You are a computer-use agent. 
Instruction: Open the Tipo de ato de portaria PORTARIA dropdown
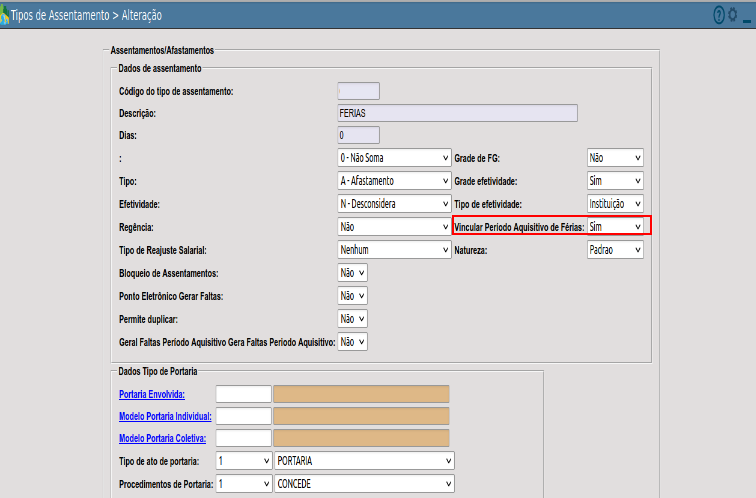[364, 461]
